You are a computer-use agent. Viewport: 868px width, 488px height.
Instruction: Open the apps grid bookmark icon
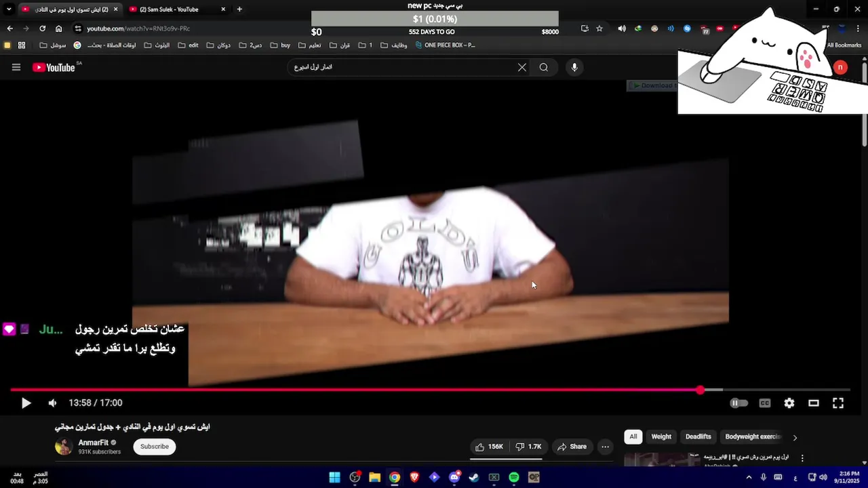(22, 45)
